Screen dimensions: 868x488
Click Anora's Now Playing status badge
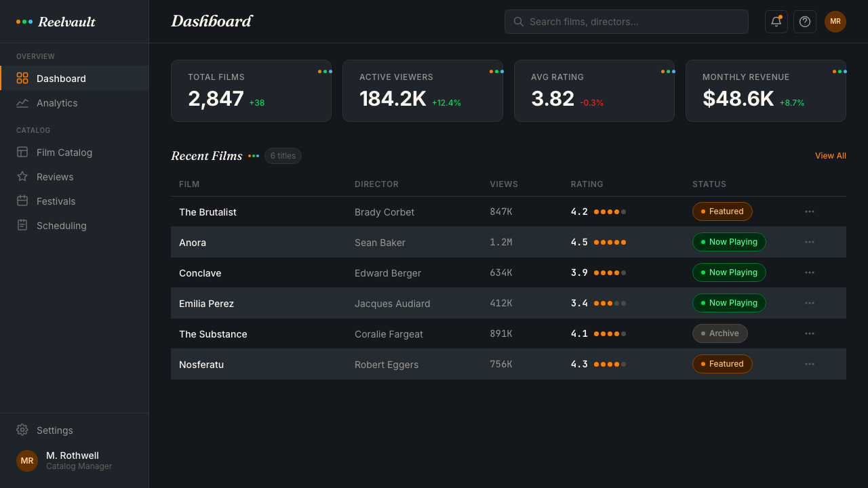729,242
